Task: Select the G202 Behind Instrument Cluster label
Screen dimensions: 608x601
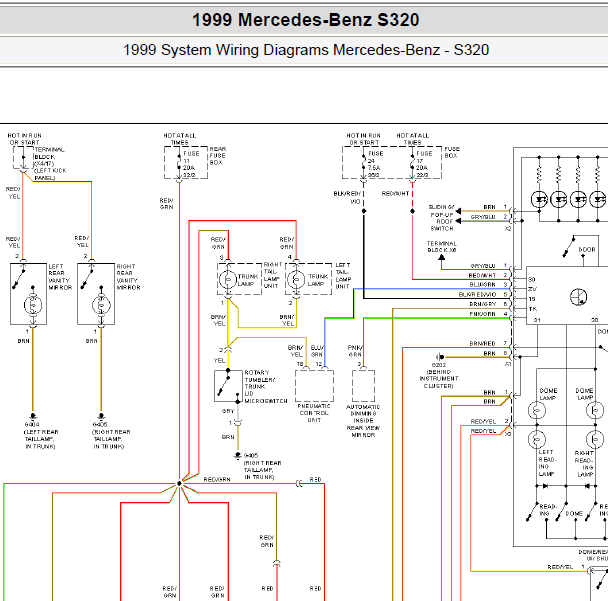Action: click(439, 376)
